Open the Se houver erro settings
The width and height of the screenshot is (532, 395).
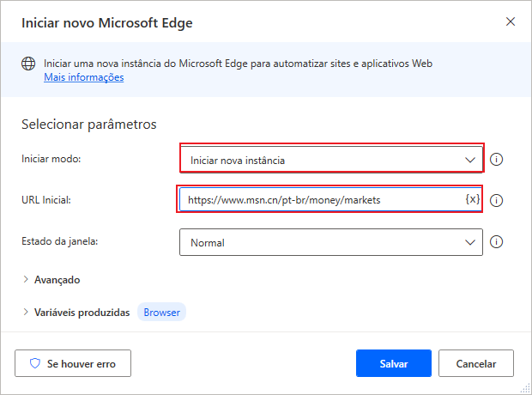click(73, 363)
